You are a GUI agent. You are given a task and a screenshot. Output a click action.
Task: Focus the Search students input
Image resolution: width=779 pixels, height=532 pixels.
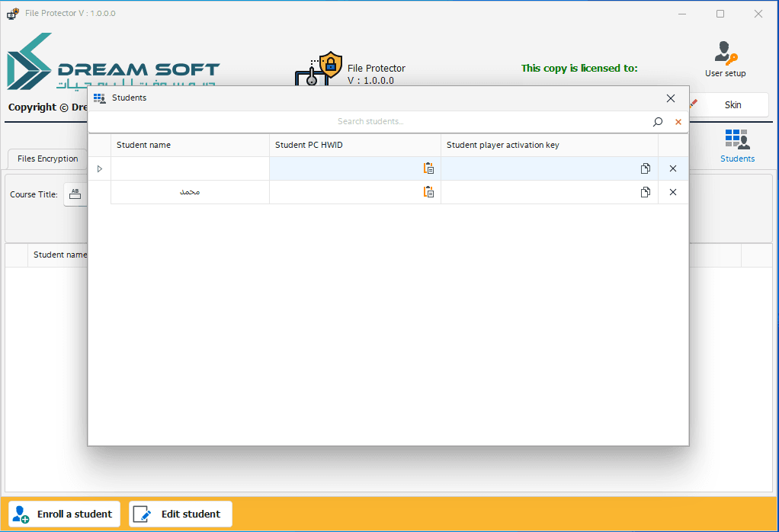370,121
